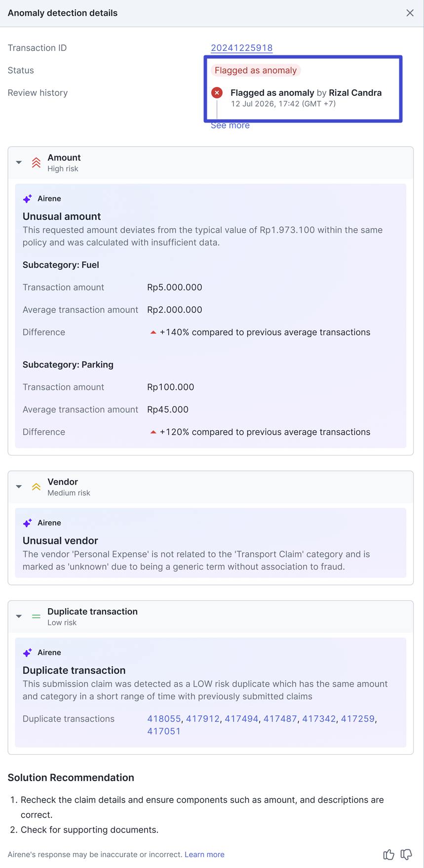Collapse the Vendor section
The width and height of the screenshot is (424, 868).
(19, 487)
